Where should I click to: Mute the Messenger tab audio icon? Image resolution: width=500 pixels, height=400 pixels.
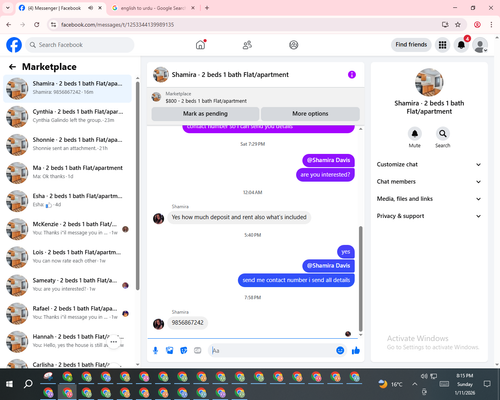pyautogui.click(x=90, y=8)
